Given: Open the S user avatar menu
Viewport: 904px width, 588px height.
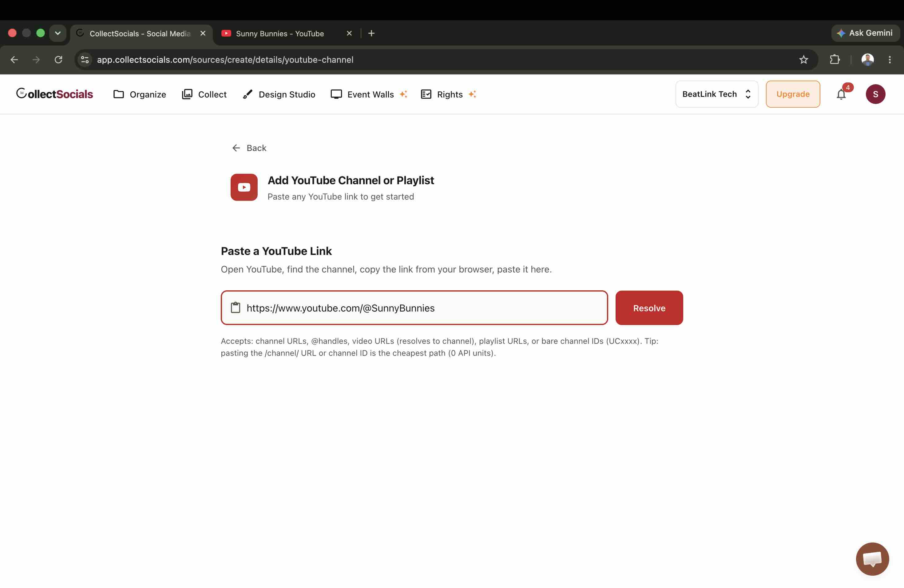Looking at the screenshot, I should coord(875,94).
